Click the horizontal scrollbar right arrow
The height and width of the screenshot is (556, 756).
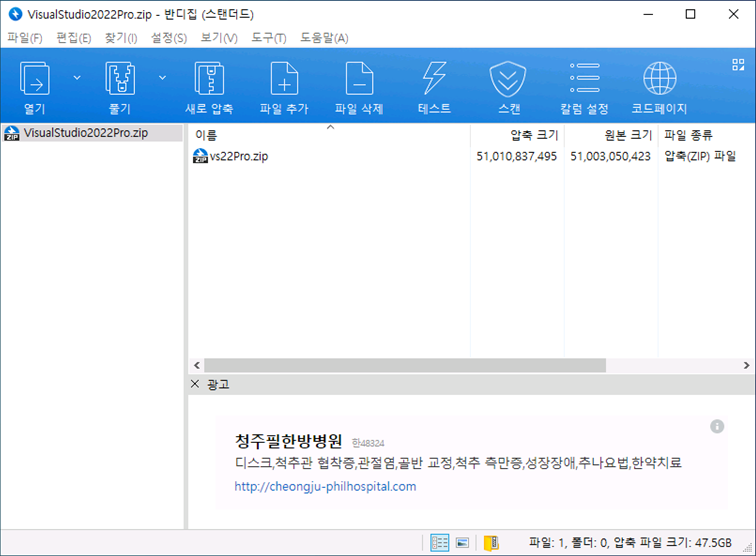pos(746,365)
